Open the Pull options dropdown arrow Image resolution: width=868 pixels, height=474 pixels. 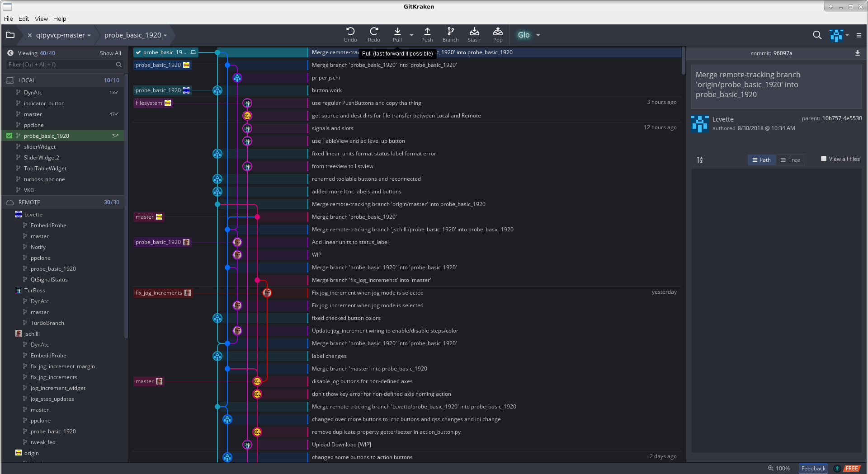411,35
